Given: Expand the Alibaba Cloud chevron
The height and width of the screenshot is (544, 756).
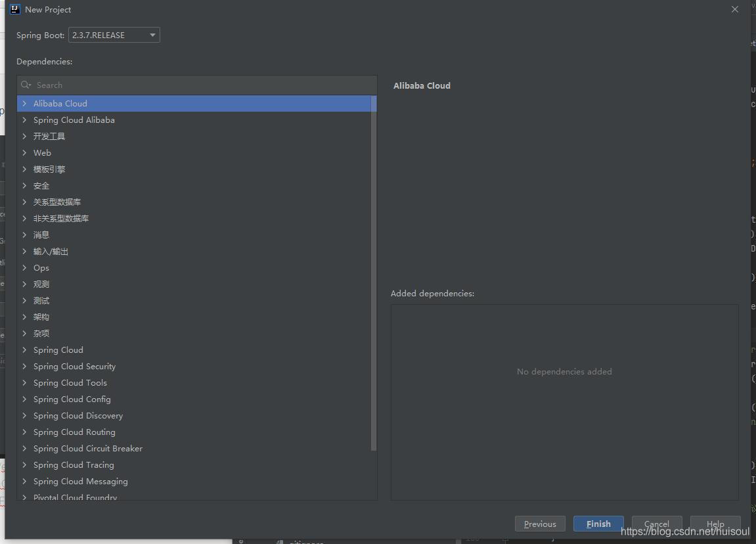Looking at the screenshot, I should click(x=24, y=104).
